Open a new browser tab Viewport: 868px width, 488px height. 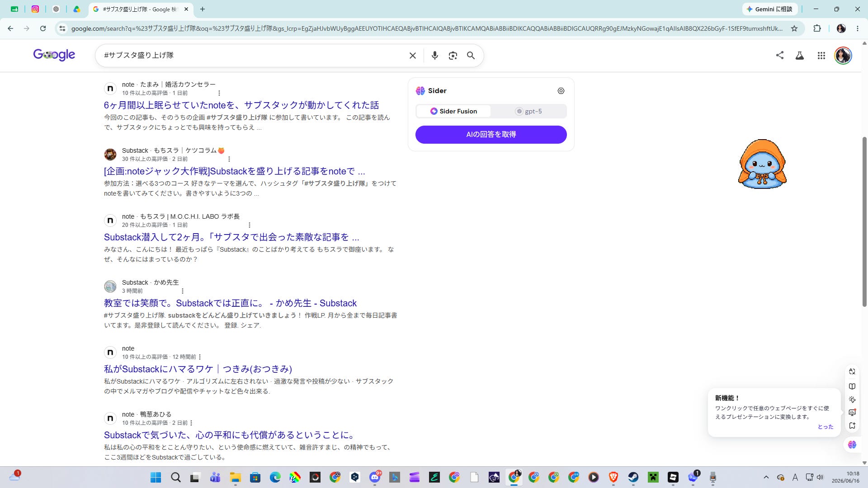click(x=203, y=9)
